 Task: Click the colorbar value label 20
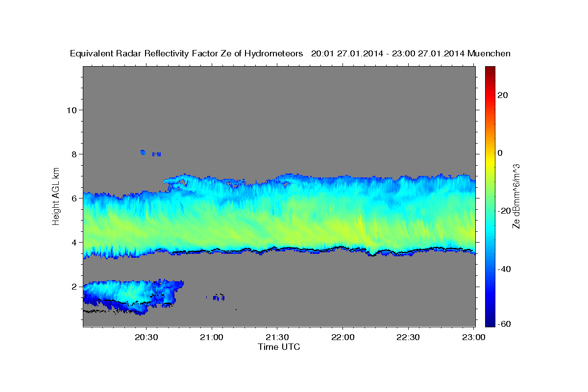click(503, 95)
